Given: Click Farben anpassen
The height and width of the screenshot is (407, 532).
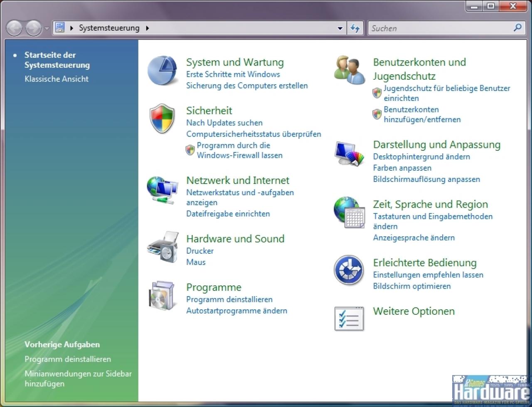Looking at the screenshot, I should tap(402, 168).
